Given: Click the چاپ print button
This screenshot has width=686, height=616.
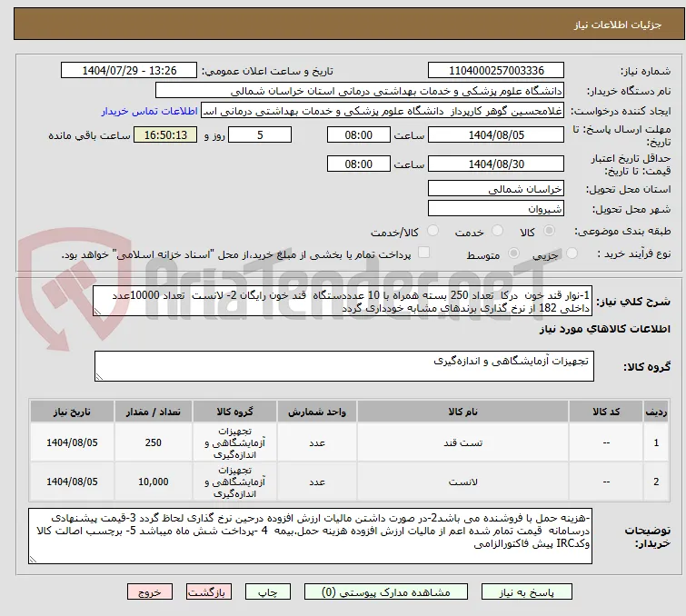Looking at the screenshot, I should click(268, 592).
